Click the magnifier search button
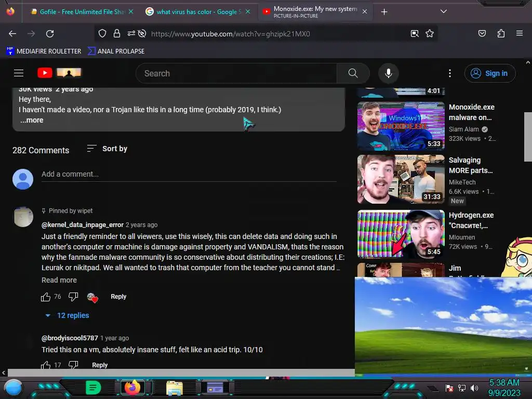Viewport: 532px width, 399px height. click(x=353, y=73)
